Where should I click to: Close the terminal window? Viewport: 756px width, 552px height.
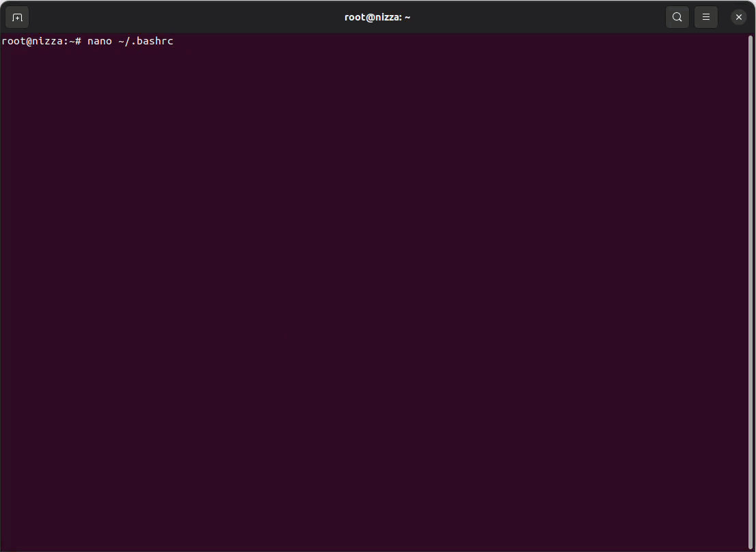(738, 17)
